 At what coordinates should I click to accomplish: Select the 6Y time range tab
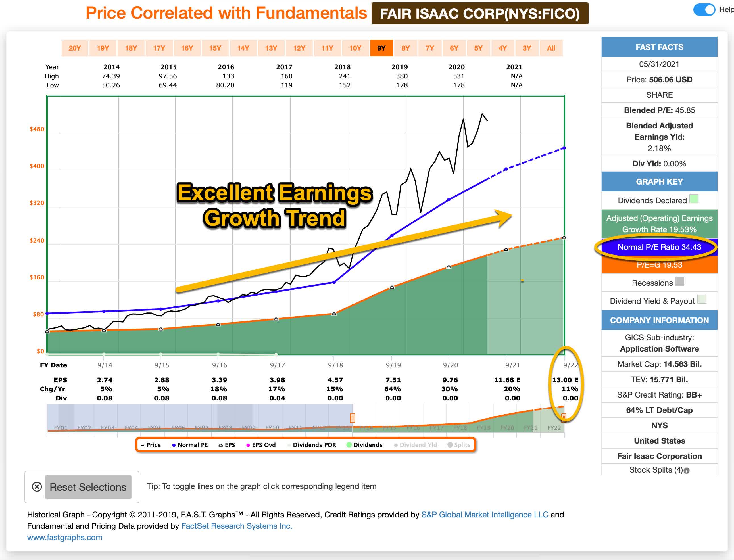[454, 48]
